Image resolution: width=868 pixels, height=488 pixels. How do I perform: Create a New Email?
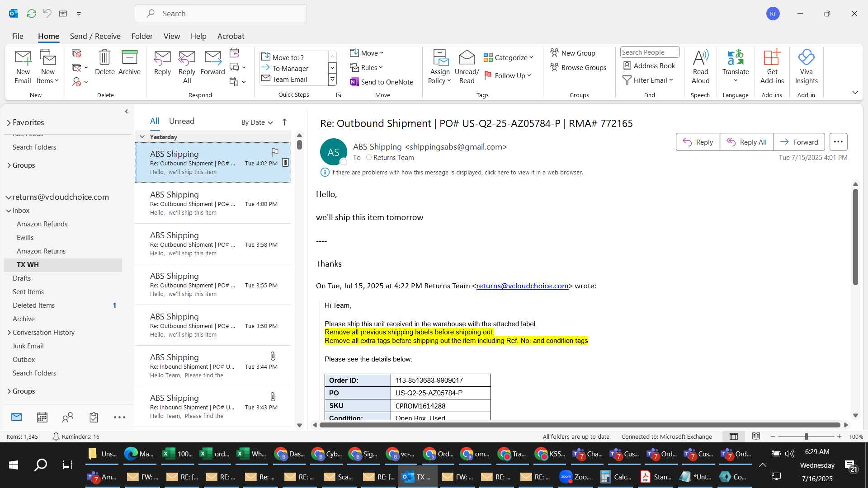click(23, 67)
